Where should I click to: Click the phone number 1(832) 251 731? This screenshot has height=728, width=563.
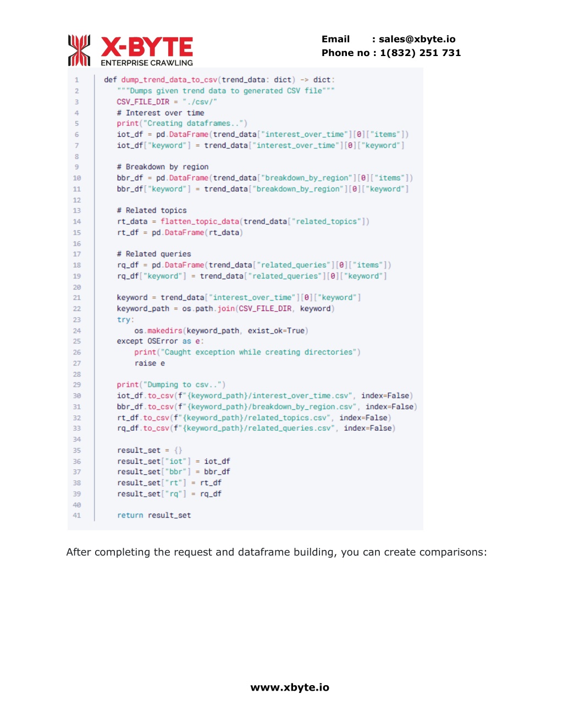click(x=421, y=53)
